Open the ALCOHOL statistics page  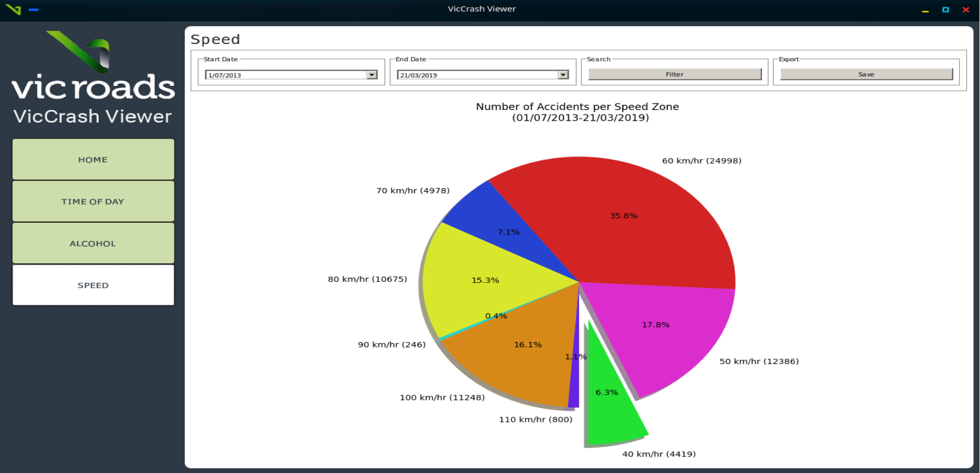click(93, 243)
